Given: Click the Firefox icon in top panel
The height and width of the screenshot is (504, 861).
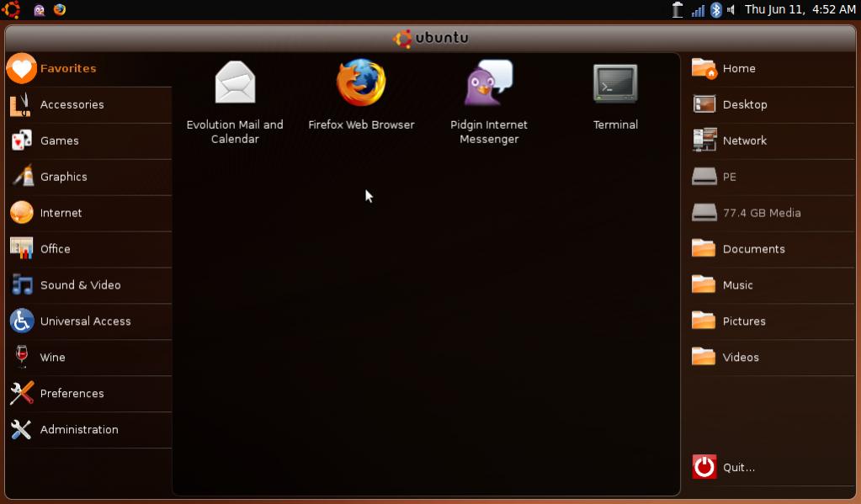Looking at the screenshot, I should point(59,9).
